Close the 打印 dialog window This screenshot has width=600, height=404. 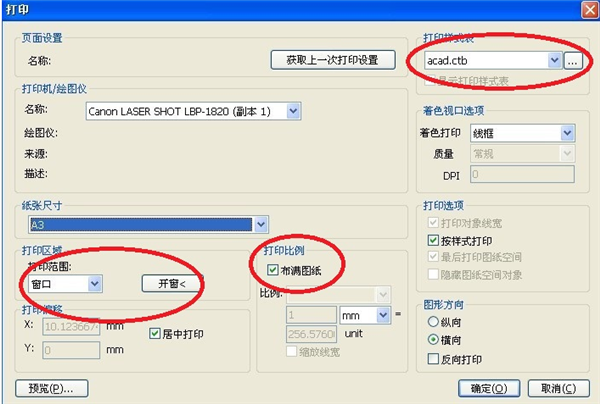(590, 10)
